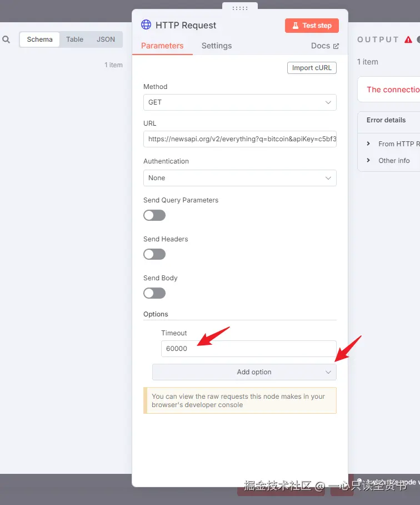Click the red 'The connection' error message
The height and width of the screenshot is (505, 420).
393,90
